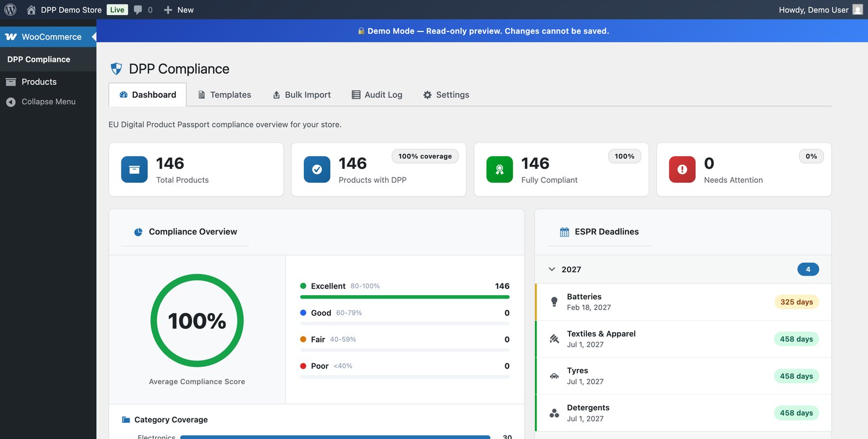Click the Fully Compliant award icon

tap(500, 169)
